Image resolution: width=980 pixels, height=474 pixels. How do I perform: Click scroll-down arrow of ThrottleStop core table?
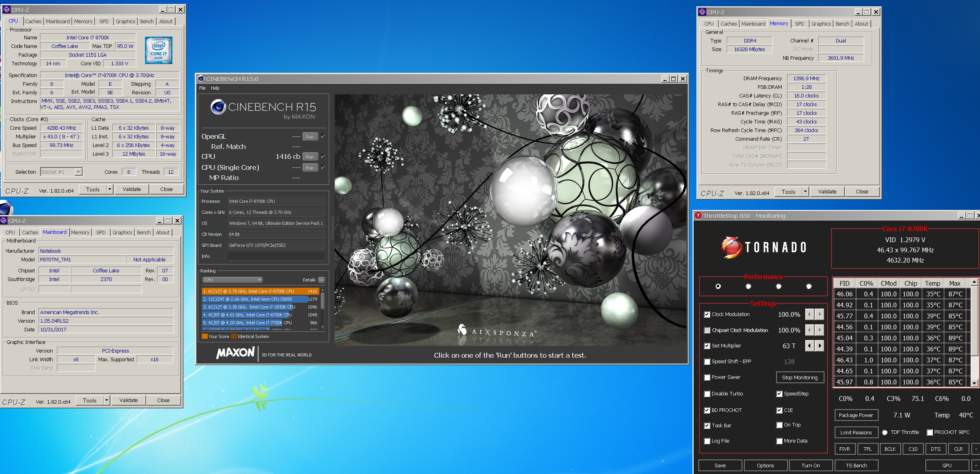(x=974, y=383)
